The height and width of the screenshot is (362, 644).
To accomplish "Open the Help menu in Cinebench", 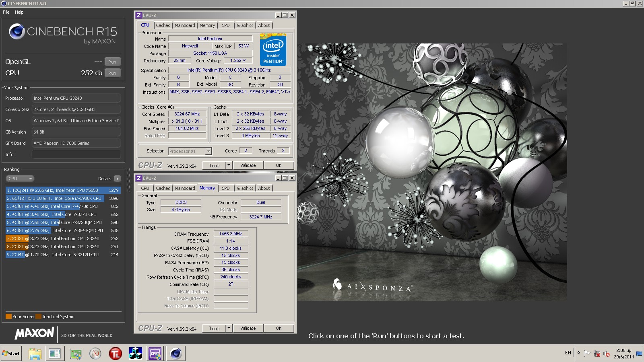I will click(19, 12).
